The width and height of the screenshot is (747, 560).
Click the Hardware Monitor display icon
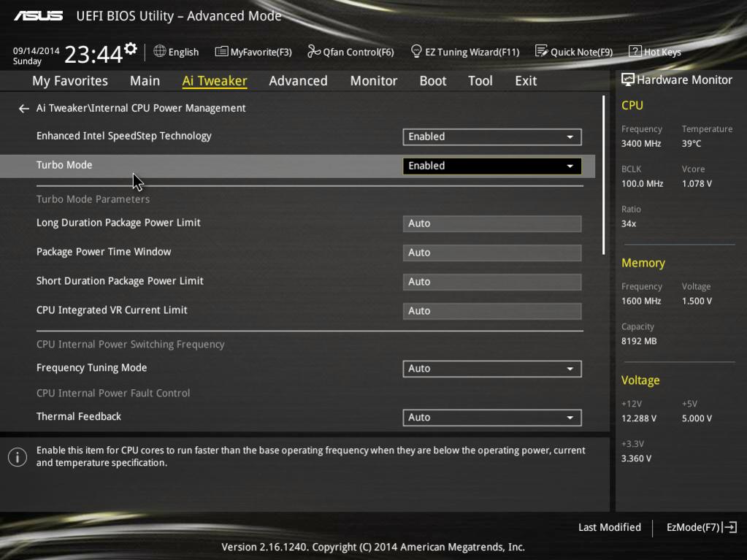coord(628,80)
